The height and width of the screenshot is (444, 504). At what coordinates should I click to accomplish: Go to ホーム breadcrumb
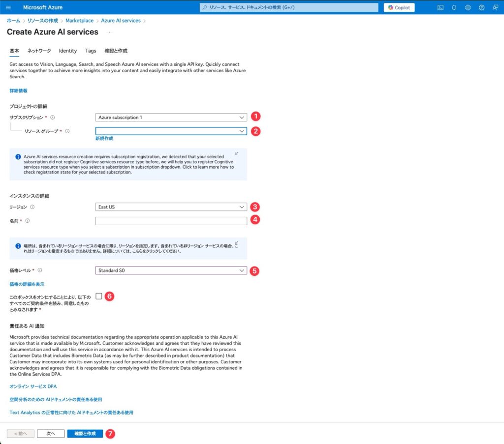[x=13, y=21]
